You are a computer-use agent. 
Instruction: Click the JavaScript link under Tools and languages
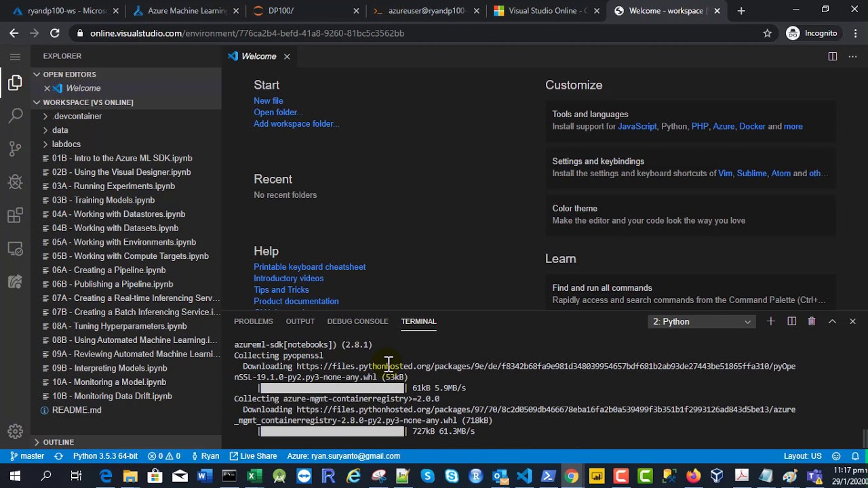[637, 127]
